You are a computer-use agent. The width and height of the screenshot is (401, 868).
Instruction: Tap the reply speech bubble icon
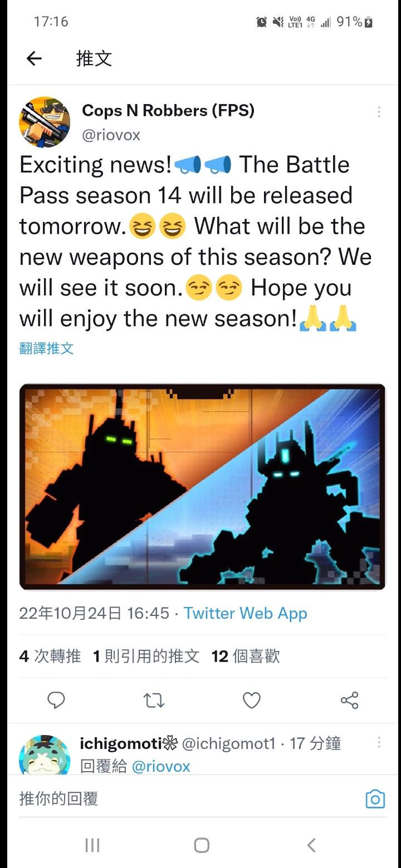tap(56, 700)
